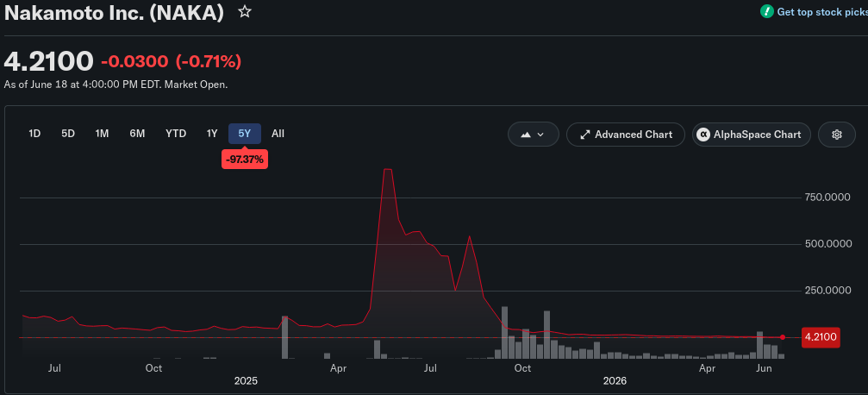Add NAKA to watchlist with star icon

click(x=245, y=11)
